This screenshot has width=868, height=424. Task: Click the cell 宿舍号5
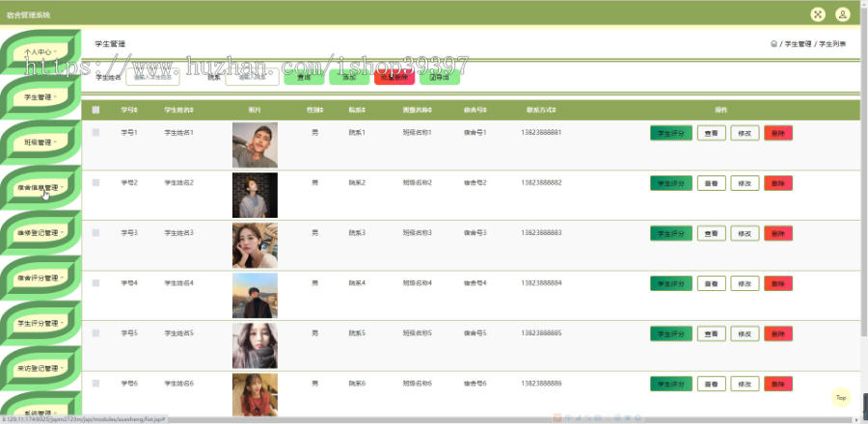click(x=475, y=333)
